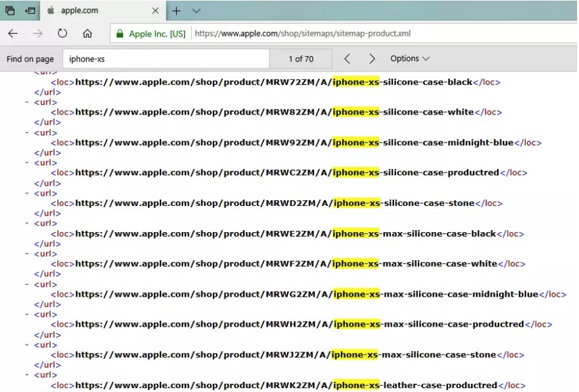Collapse url node for iphone-xs-silicone-case-productred
This screenshot has height=392, width=579.
click(x=27, y=162)
